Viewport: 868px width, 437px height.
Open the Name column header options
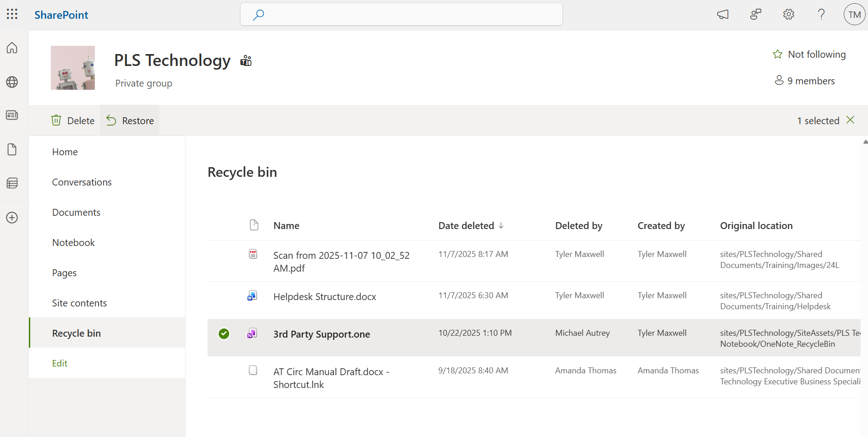click(286, 226)
